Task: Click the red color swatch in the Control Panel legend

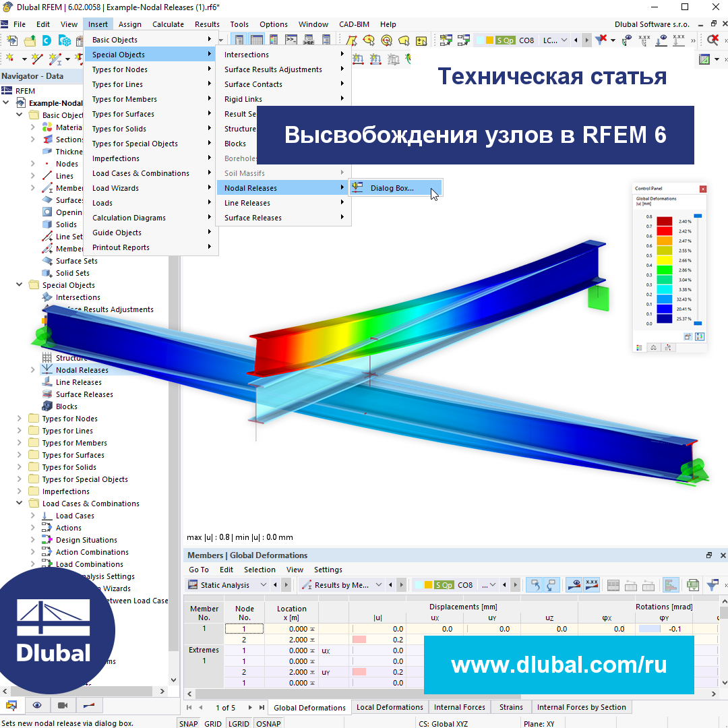Action: [x=664, y=231]
